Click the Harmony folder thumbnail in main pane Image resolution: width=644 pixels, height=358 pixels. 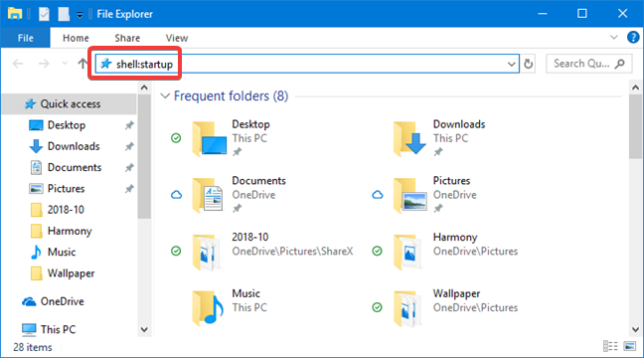pos(408,252)
